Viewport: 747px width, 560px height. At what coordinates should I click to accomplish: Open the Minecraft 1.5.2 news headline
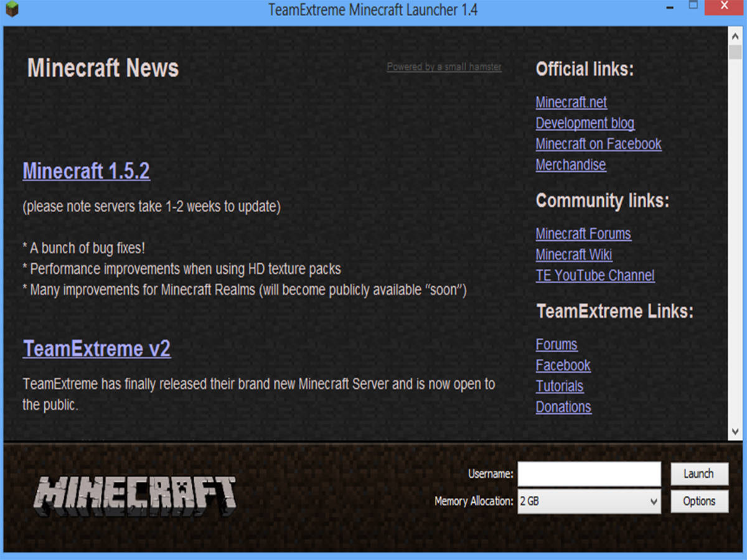point(86,171)
